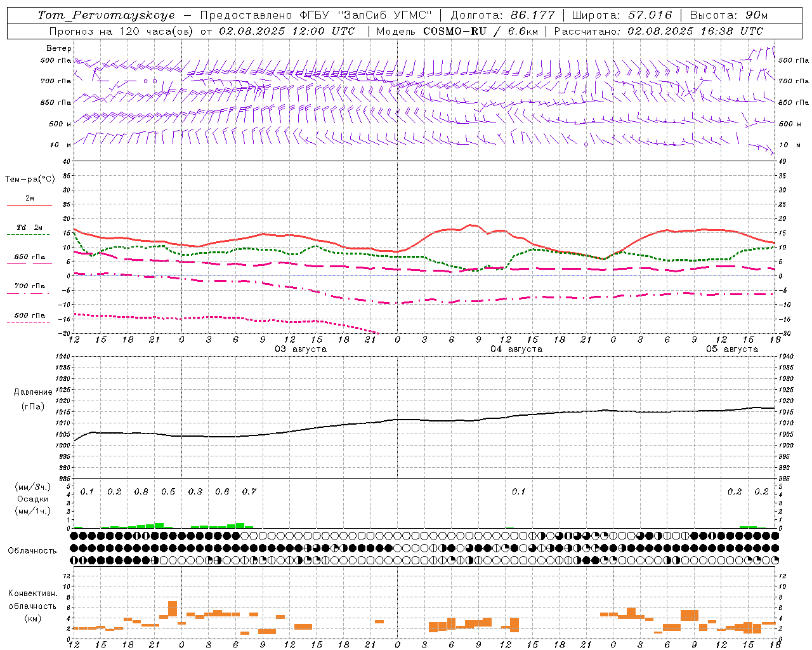This screenshot has width=812, height=650.
Task: Click the Ветер panel label
Action: 58,48
